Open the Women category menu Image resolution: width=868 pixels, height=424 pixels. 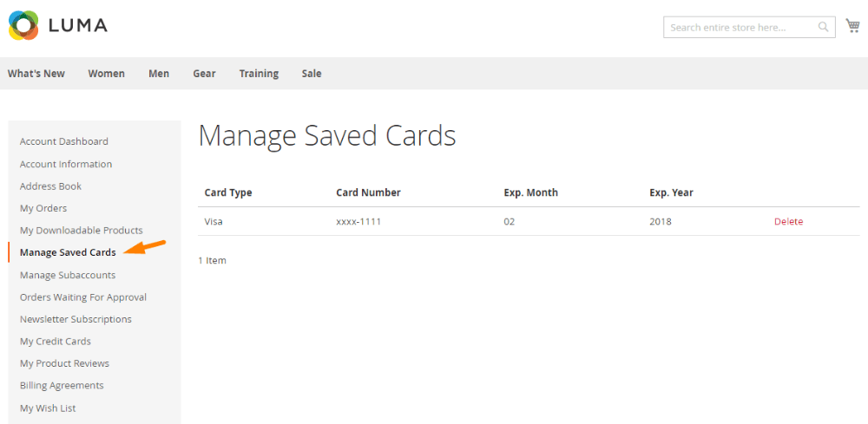tap(106, 74)
